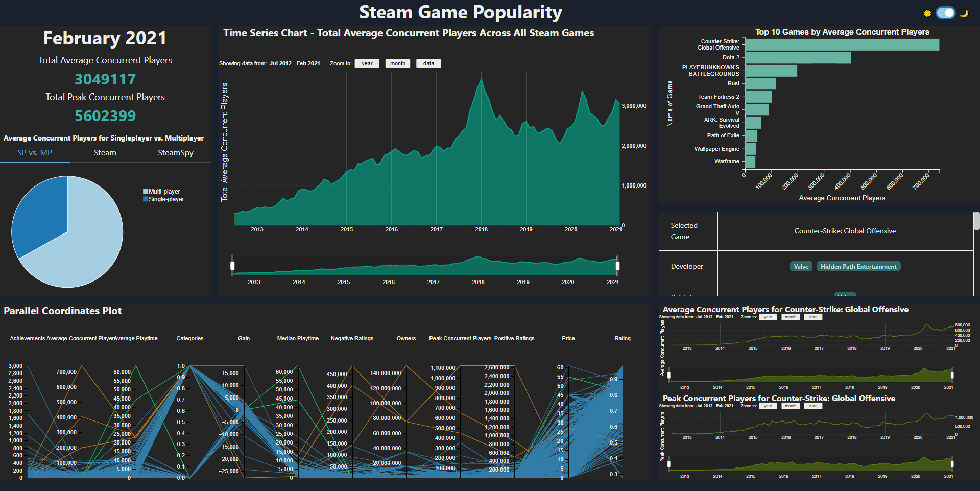This screenshot has height=491, width=980.
Task: Click the February 2021 heading
Action: [105, 38]
